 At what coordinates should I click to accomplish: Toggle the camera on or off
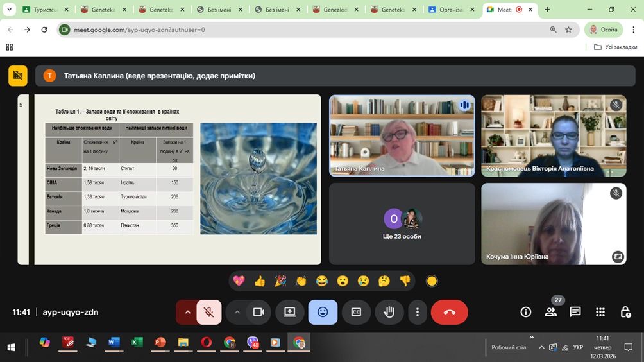258,312
